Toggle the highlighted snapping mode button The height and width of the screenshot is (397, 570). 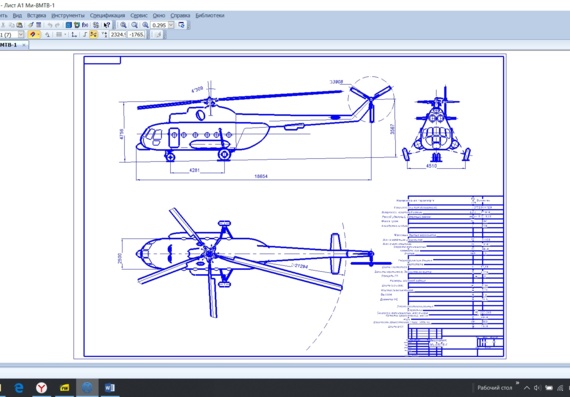[32, 35]
